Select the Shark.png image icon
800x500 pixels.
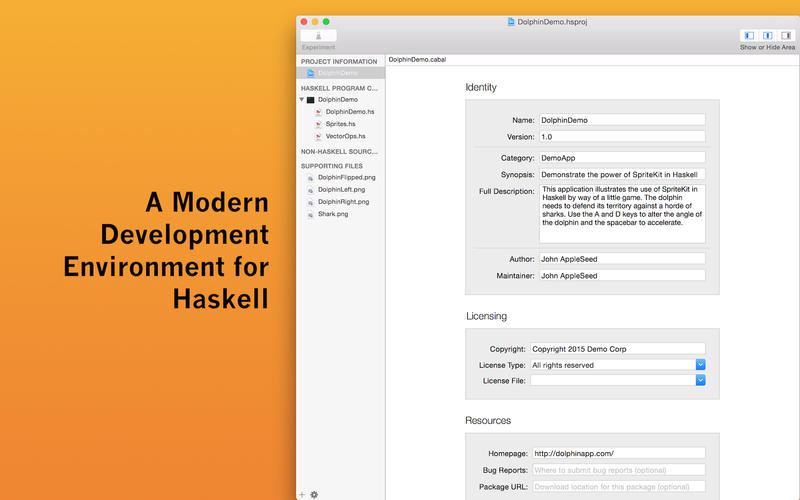[x=310, y=214]
